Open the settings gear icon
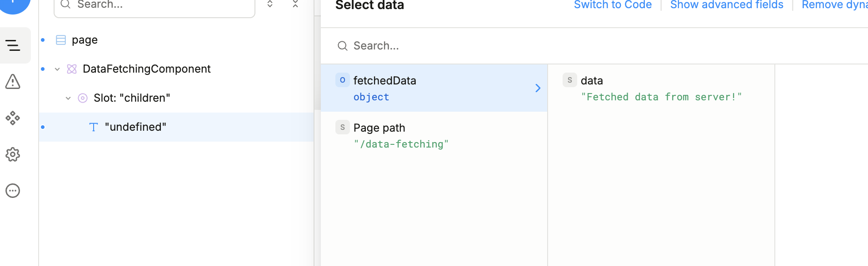This screenshot has width=868, height=266. (x=13, y=154)
